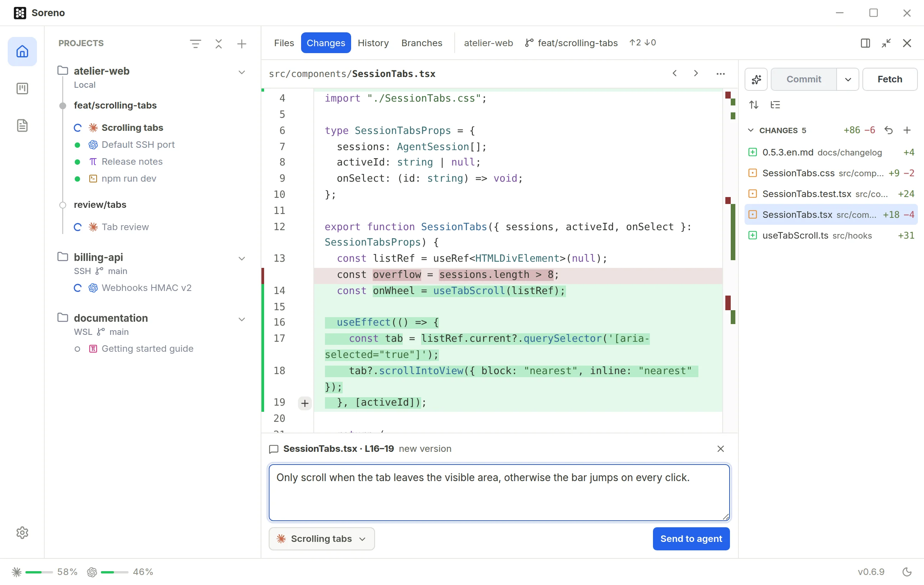Open the kanban board sidebar icon
The image size is (924, 585).
[x=22, y=89]
